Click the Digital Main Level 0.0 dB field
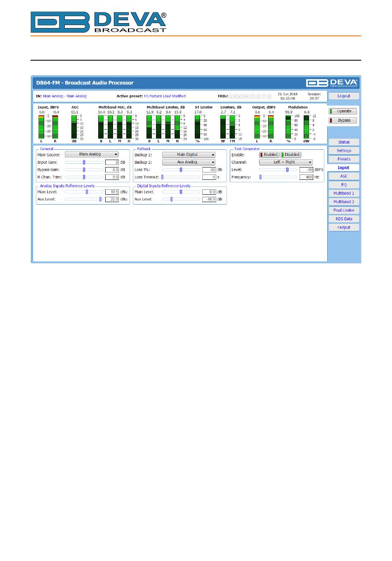Image resolution: width=392 pixels, height=561 pixels. coord(209,192)
